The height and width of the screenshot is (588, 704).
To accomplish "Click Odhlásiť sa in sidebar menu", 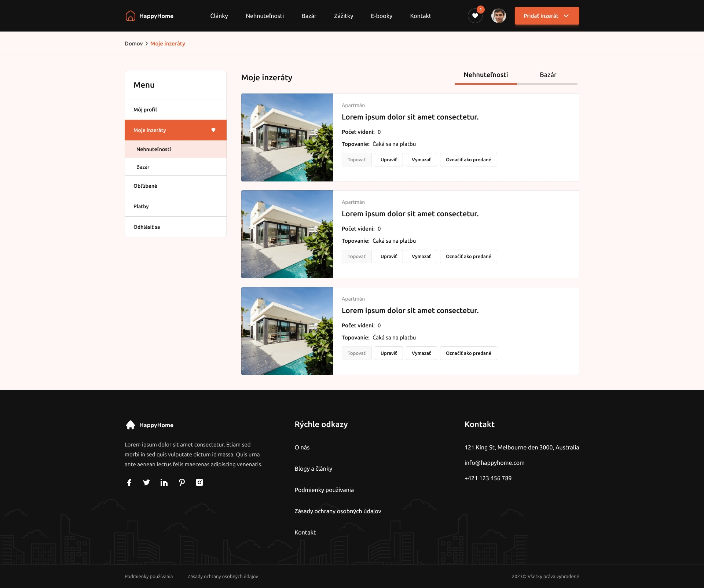I will click(x=176, y=227).
